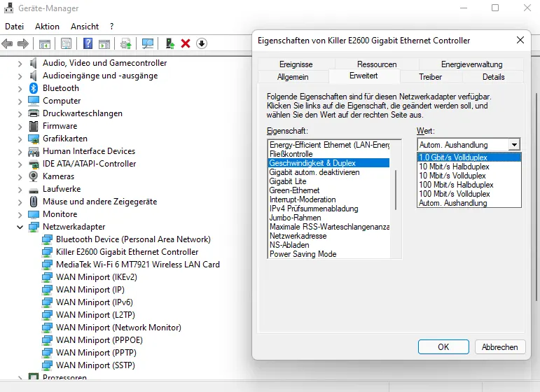
Task: Click the Back arrow in toolbar
Action: (7, 43)
